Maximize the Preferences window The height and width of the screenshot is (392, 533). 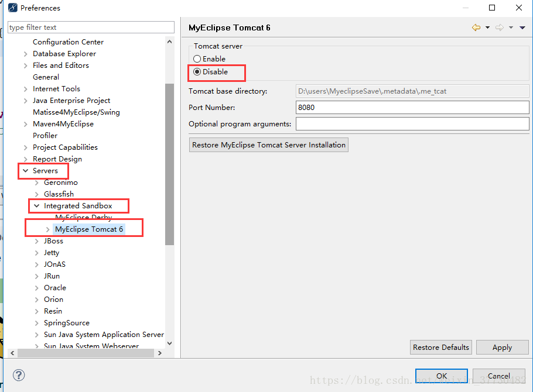tap(492, 8)
